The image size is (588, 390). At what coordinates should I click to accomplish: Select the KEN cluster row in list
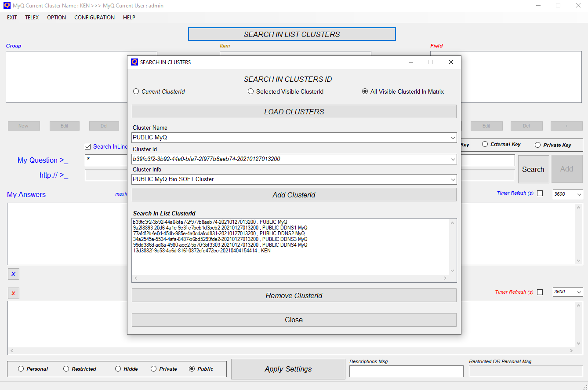click(x=202, y=251)
